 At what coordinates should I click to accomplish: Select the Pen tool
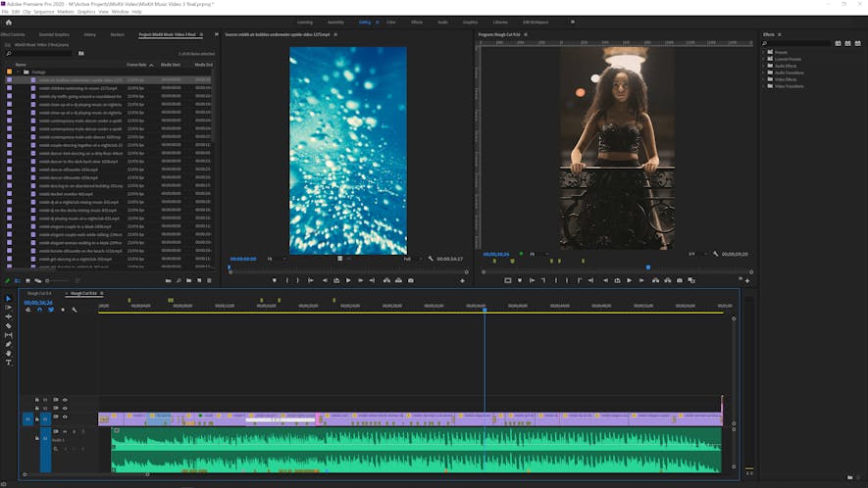9,344
